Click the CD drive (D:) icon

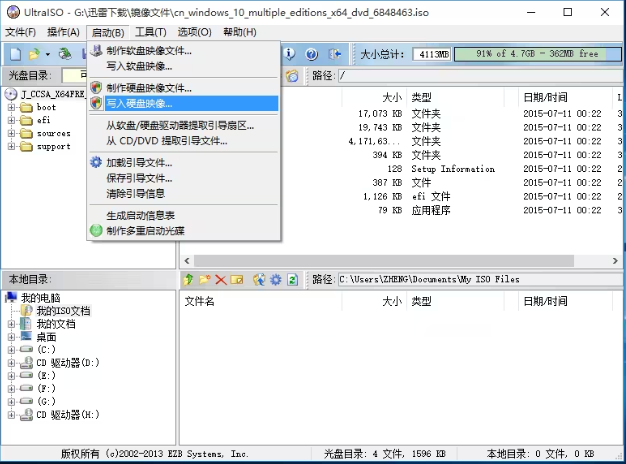pyautogui.click(x=26, y=363)
